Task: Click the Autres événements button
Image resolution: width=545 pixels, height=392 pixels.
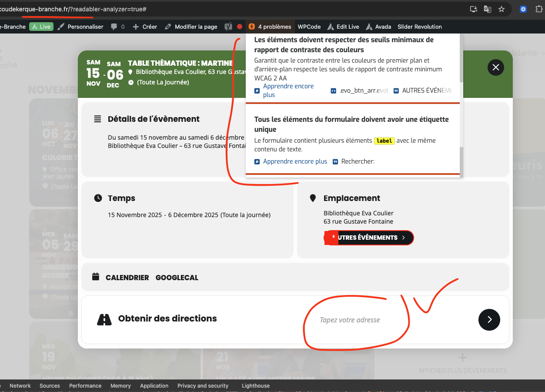Action: (x=369, y=238)
